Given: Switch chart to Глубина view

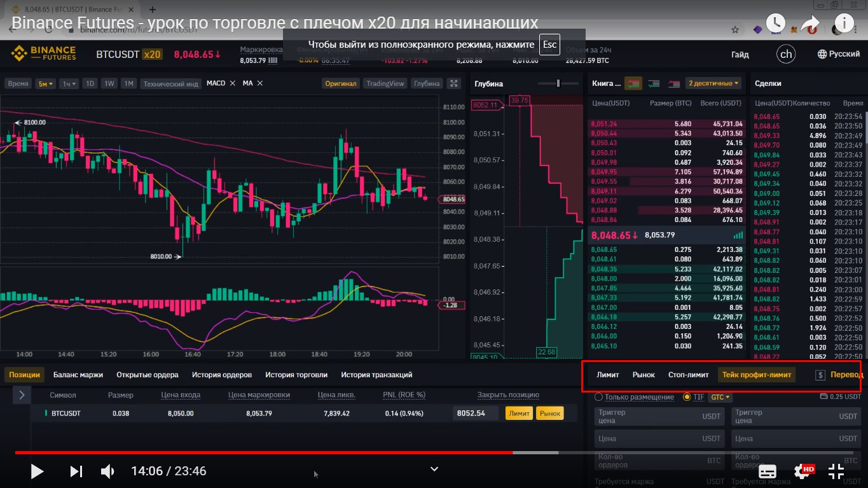Looking at the screenshot, I should tap(427, 83).
